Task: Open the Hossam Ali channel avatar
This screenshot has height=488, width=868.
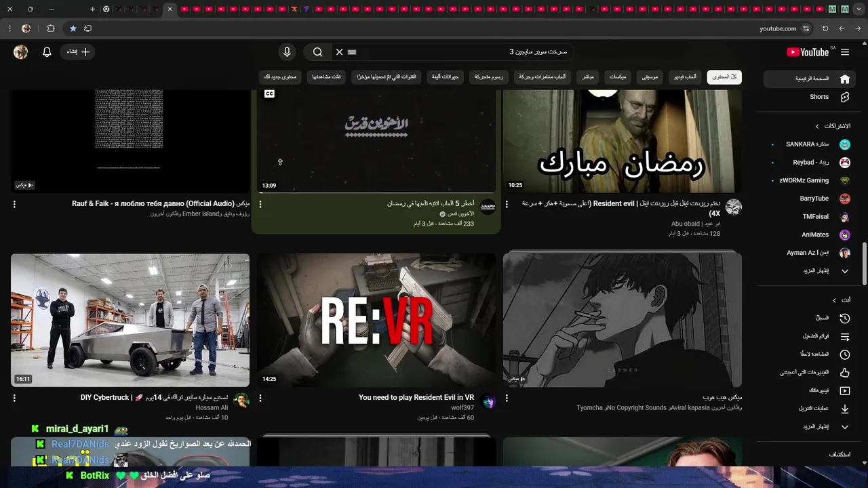Action: tap(241, 401)
